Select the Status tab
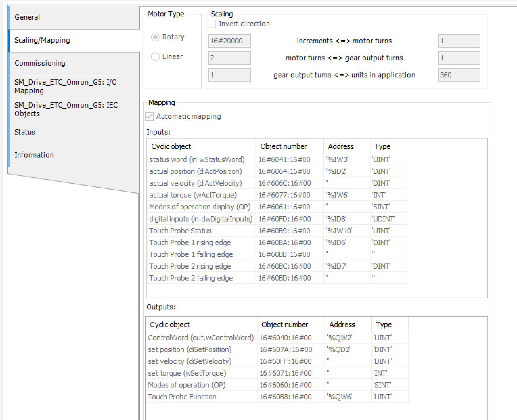This screenshot has height=420, width=517. [x=25, y=132]
